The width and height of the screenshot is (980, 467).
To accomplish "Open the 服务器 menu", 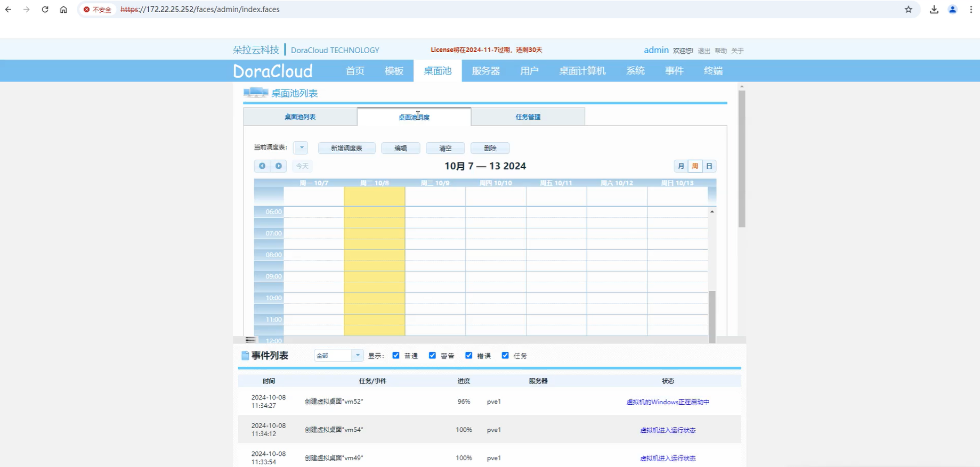I will pyautogui.click(x=486, y=71).
